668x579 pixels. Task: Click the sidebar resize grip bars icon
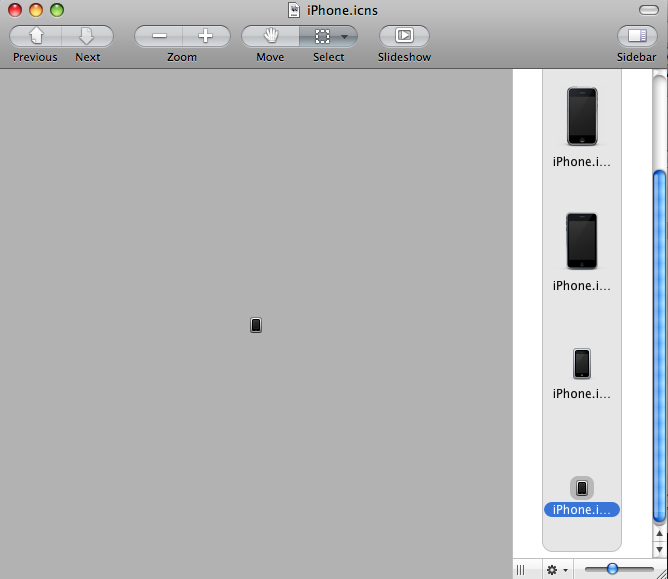tap(521, 570)
